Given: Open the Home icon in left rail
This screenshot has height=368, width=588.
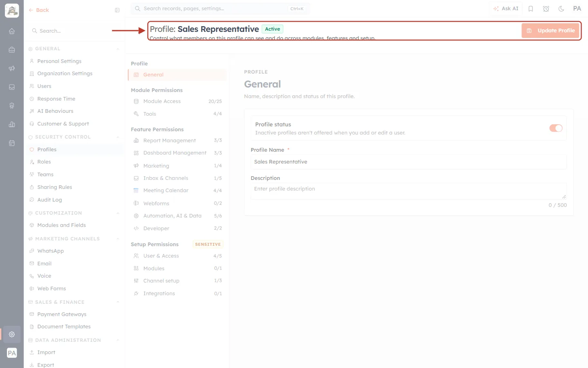Looking at the screenshot, I should [x=12, y=31].
